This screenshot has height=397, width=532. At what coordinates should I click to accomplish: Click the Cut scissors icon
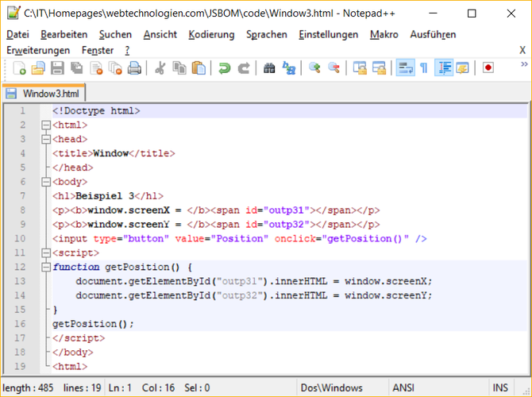pyautogui.click(x=160, y=67)
